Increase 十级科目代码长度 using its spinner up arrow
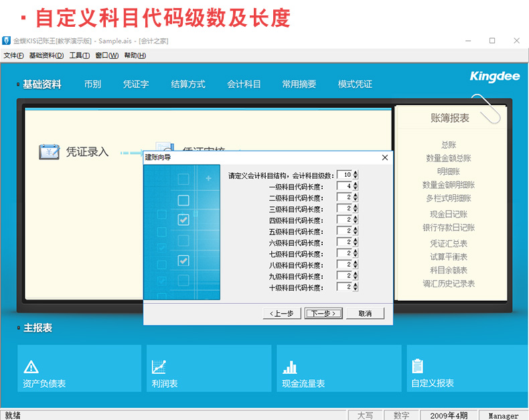The image size is (529, 420). coord(356,284)
